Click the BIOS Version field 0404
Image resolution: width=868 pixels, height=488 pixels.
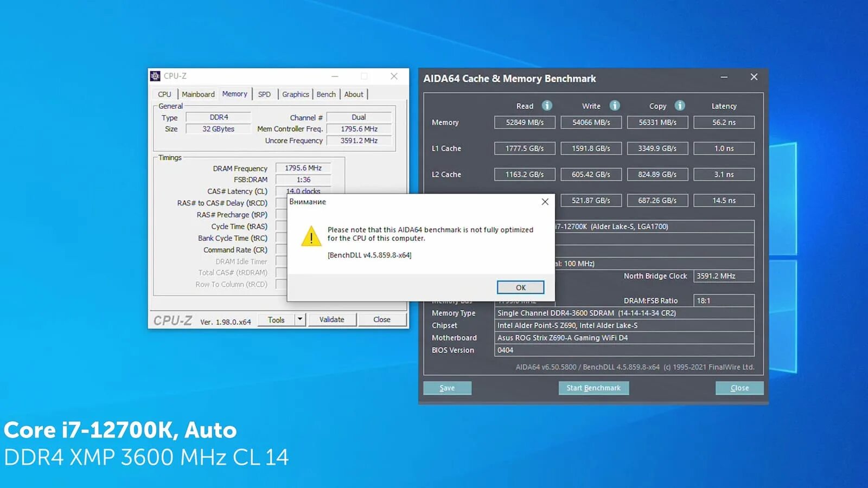624,350
